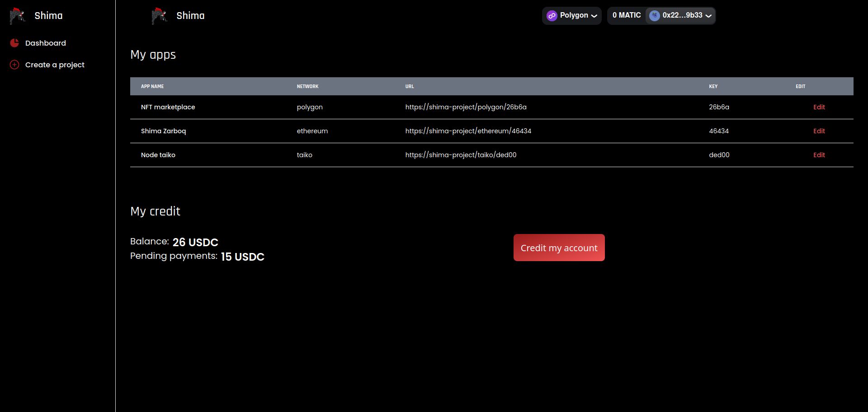
Task: Expand the 0x22...9b33 wallet dropdown
Action: coord(680,16)
